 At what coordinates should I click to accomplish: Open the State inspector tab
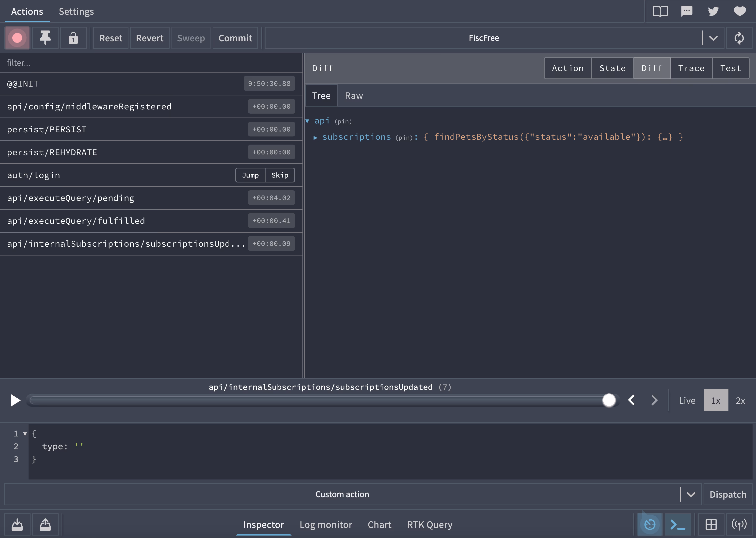tap(613, 68)
